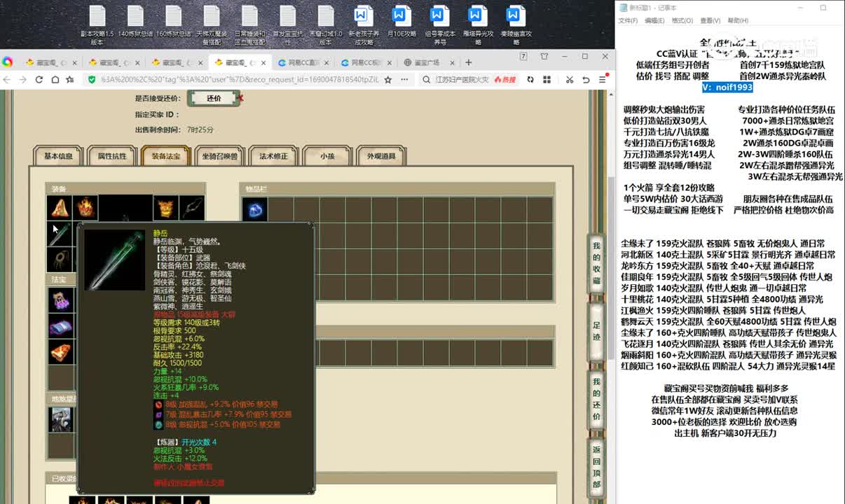Open desktop document 雁塔异光攻略
Viewport: 845px width, 504px height.
pyautogui.click(x=478, y=24)
